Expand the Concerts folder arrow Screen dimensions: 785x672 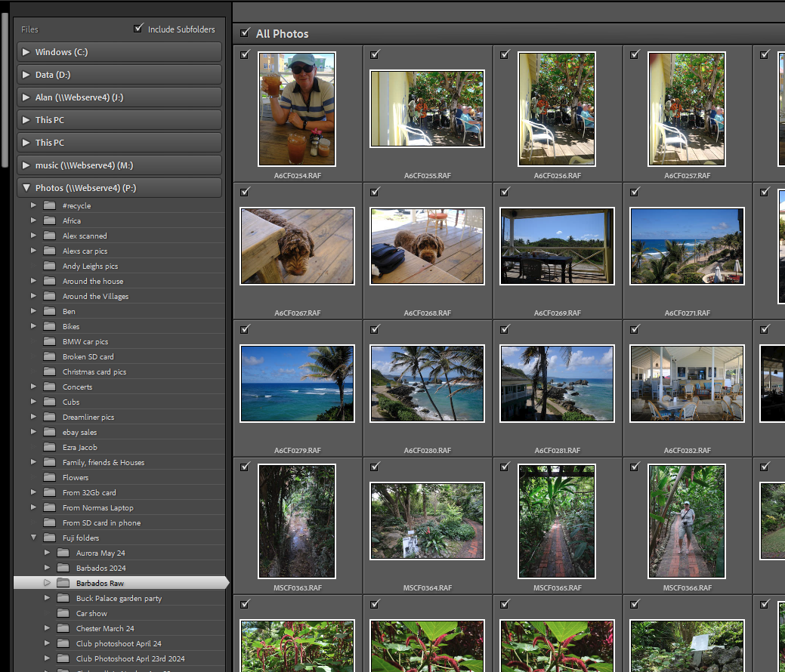pyautogui.click(x=33, y=387)
